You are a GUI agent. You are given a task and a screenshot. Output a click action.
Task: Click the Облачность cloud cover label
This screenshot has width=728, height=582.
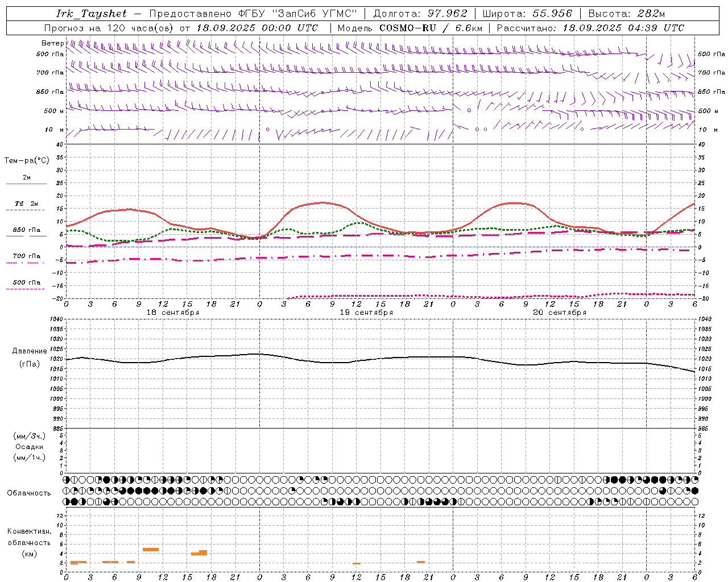coord(29,493)
